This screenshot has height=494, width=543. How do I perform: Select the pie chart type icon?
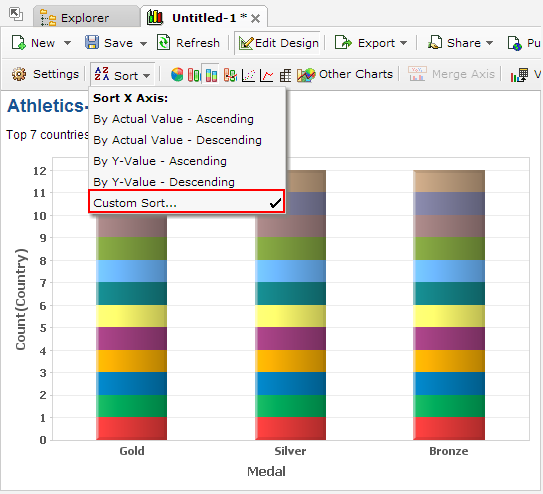177,74
